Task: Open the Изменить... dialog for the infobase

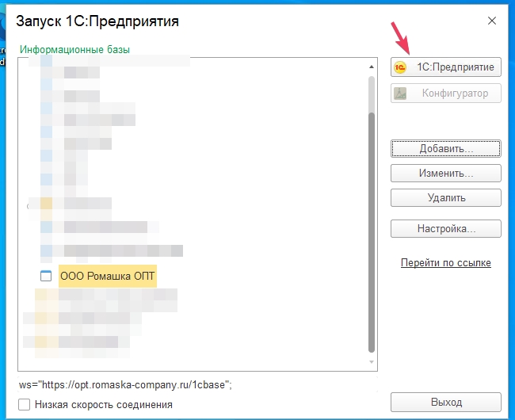Action: click(445, 173)
